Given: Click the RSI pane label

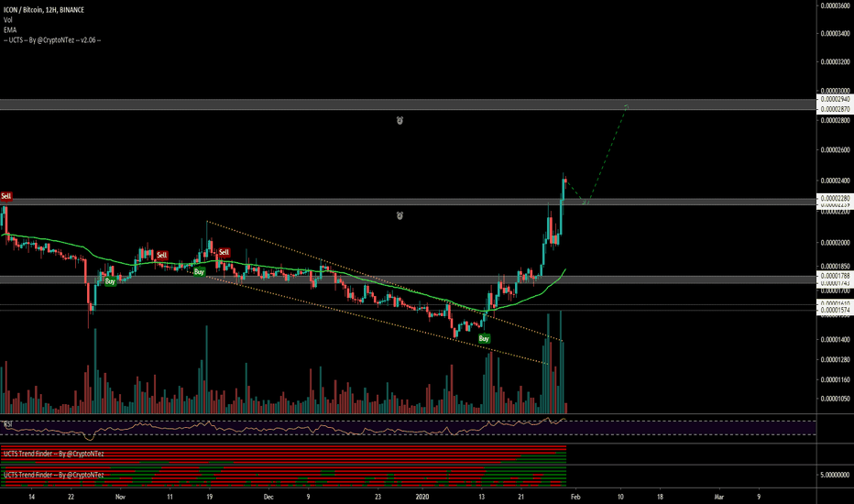Looking at the screenshot, I should 8,424.
